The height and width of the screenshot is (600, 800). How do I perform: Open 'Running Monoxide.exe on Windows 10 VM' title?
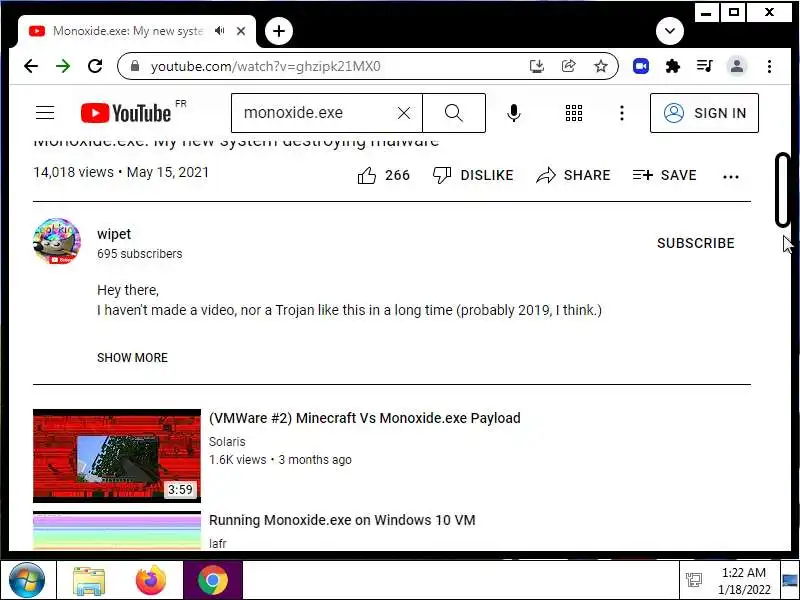coord(342,520)
